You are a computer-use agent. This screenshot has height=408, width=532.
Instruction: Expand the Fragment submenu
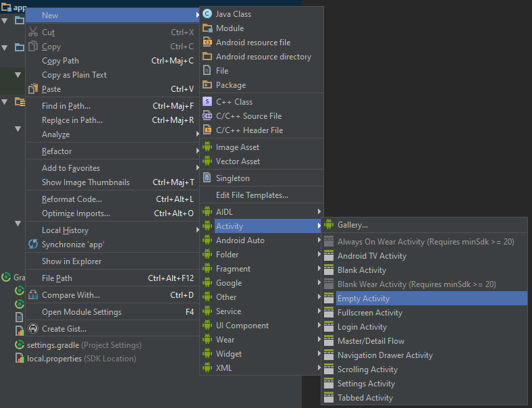(233, 269)
